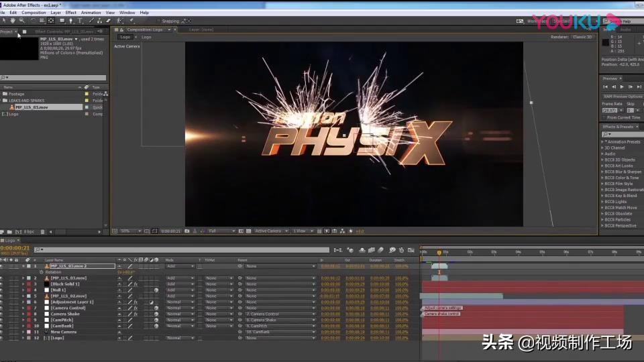Open the composition mini-flowchart in timeline

coord(337,250)
